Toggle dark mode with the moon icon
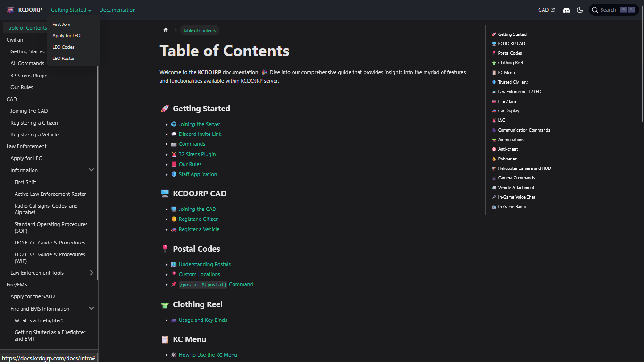Image resolution: width=644 pixels, height=362 pixels. (580, 10)
